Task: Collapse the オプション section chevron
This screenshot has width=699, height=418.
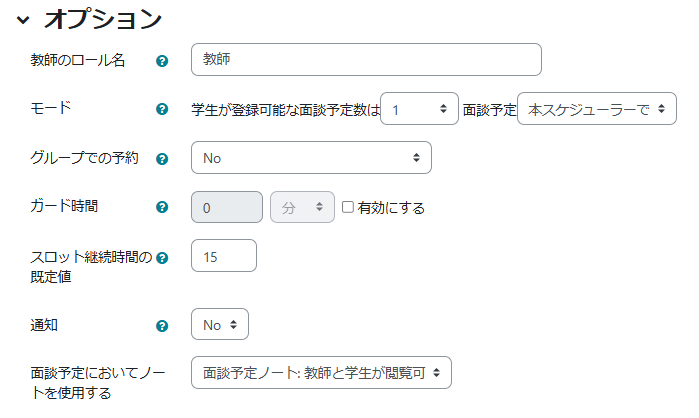Action: point(23,20)
